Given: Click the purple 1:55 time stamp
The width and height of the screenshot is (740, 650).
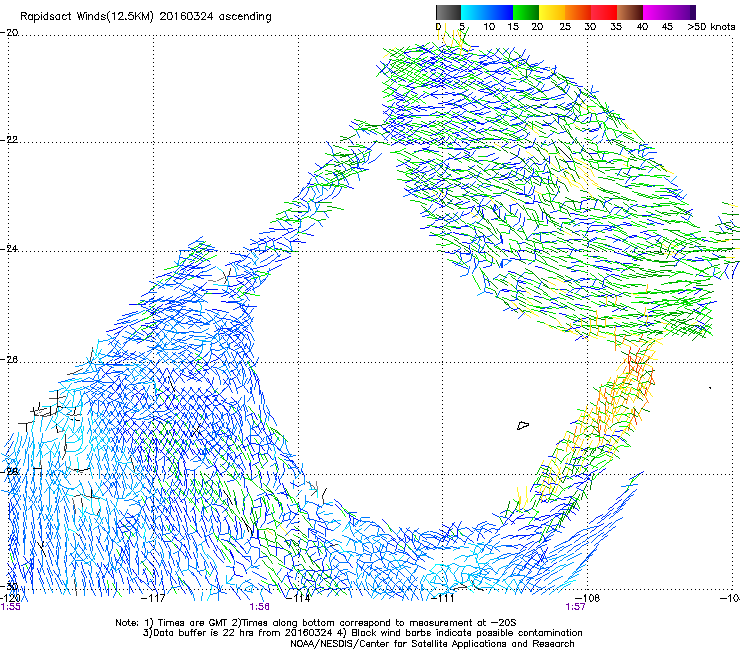Looking at the screenshot, I should point(10,607).
